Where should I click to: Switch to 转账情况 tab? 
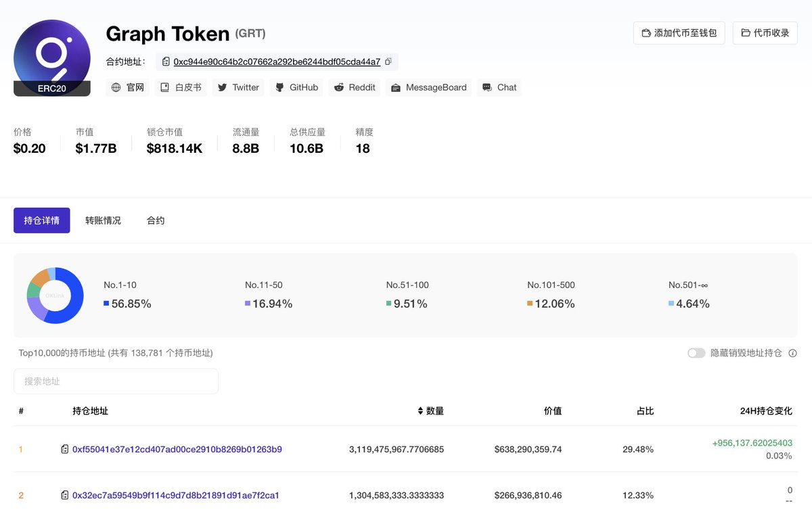coord(103,220)
